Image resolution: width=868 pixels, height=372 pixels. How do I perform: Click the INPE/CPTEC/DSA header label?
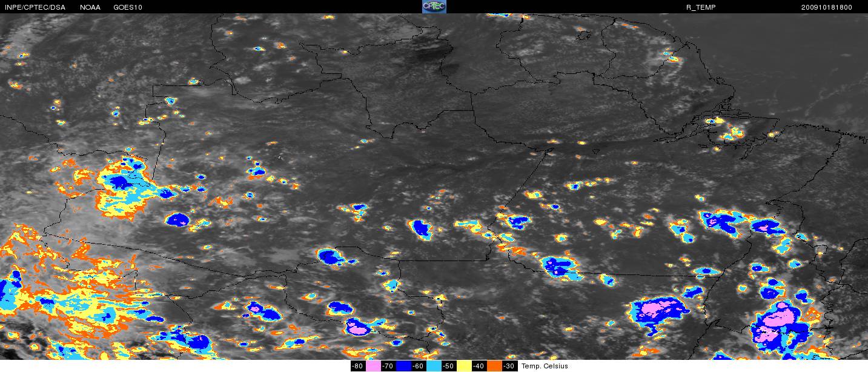click(35, 7)
